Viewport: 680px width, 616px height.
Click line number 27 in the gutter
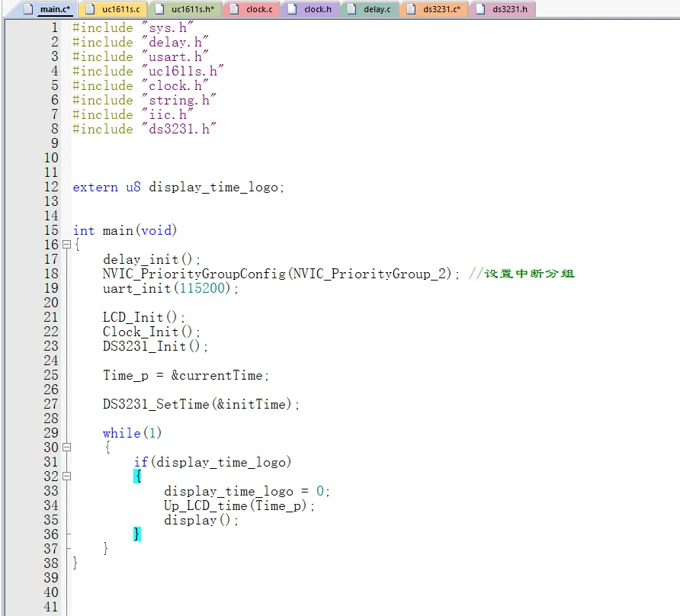click(51, 404)
